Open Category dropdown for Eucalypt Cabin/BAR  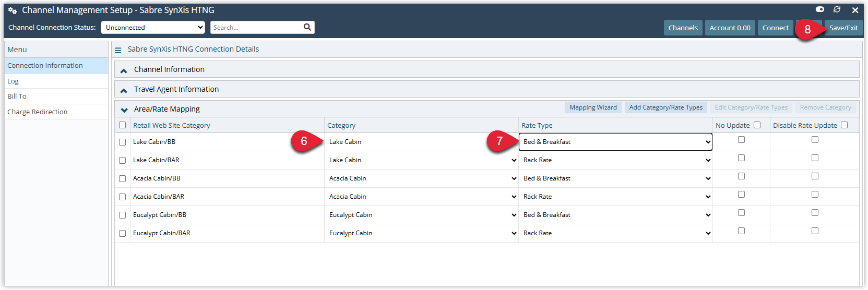tap(421, 233)
